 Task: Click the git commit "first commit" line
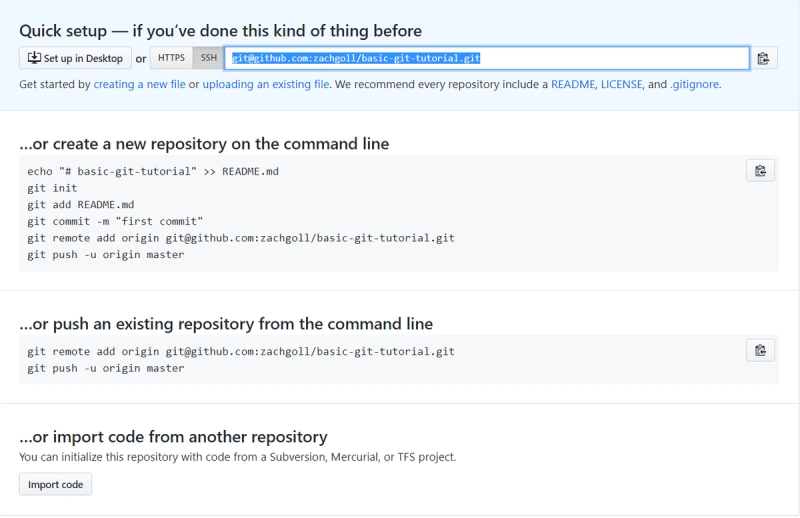click(116, 221)
